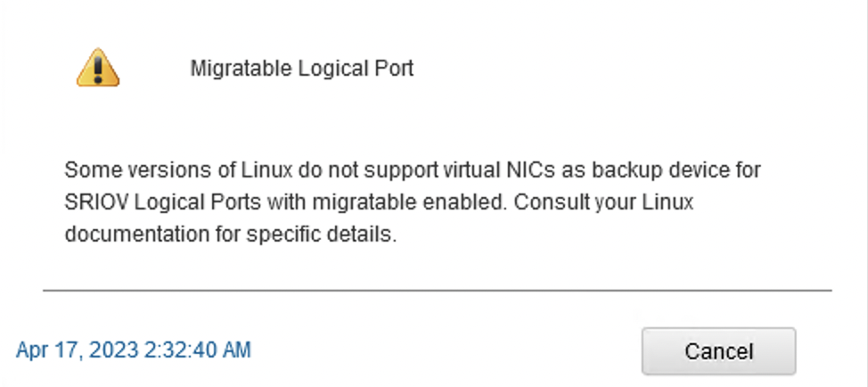Click 'specific details.' at message end
The height and width of the screenshot is (387, 868).
click(322, 235)
